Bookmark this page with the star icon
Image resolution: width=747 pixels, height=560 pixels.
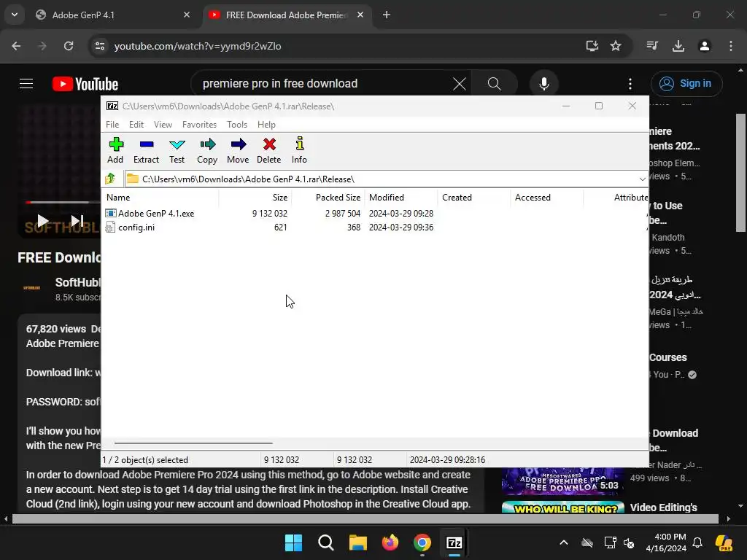coord(616,46)
